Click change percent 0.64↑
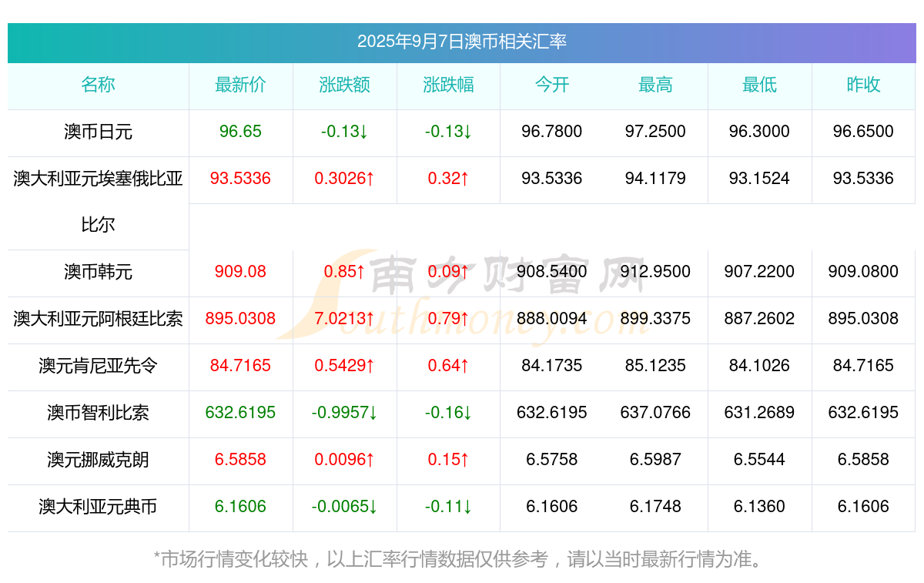Image resolution: width=924 pixels, height=583 pixels. 448,365
